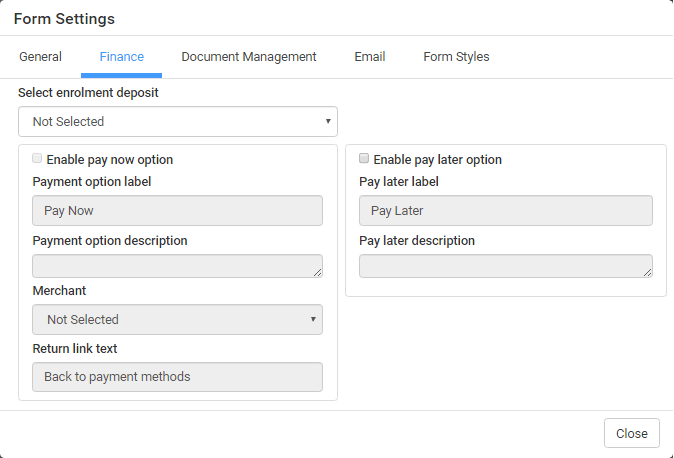Click the Pay later label field
Image resolution: width=674 pixels, height=458 pixels.
[506, 211]
